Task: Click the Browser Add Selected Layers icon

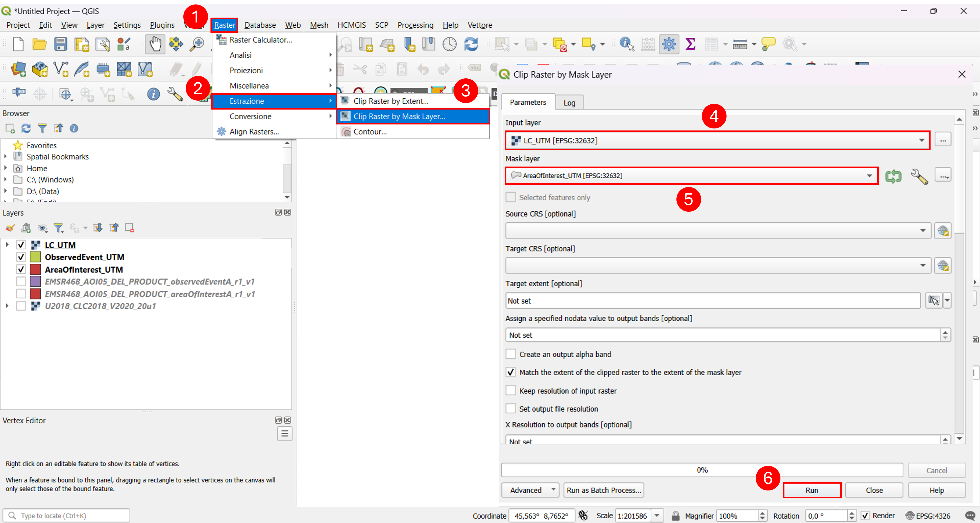Action: 10,128
